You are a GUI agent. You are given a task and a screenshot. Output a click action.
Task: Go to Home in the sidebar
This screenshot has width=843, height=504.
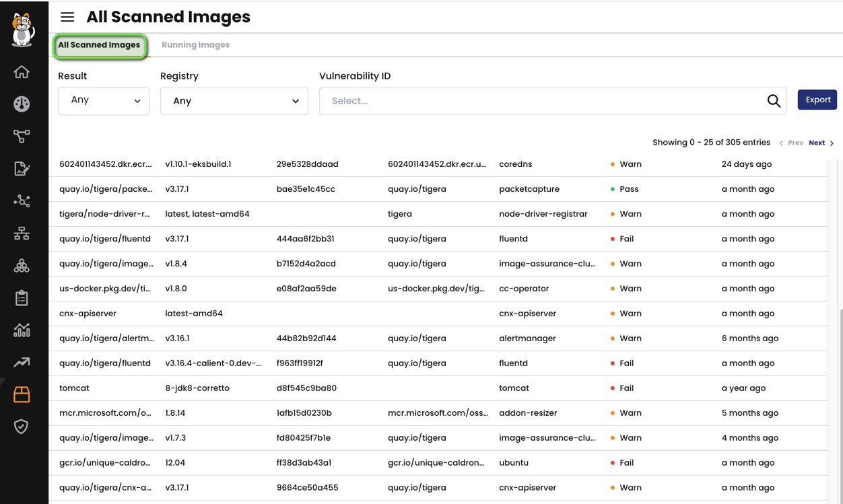[22, 71]
